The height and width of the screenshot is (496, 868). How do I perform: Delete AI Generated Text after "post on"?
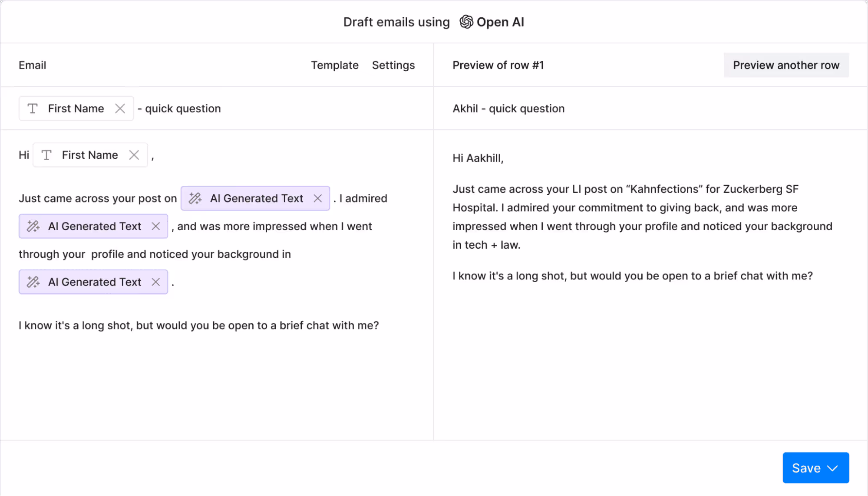[318, 198]
